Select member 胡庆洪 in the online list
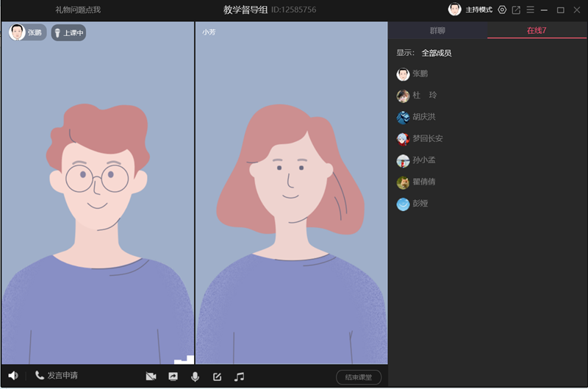This screenshot has width=588, height=389. pos(424,117)
